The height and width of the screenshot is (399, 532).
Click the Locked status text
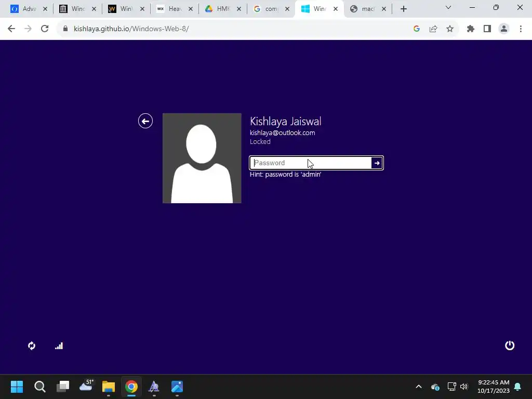click(260, 141)
